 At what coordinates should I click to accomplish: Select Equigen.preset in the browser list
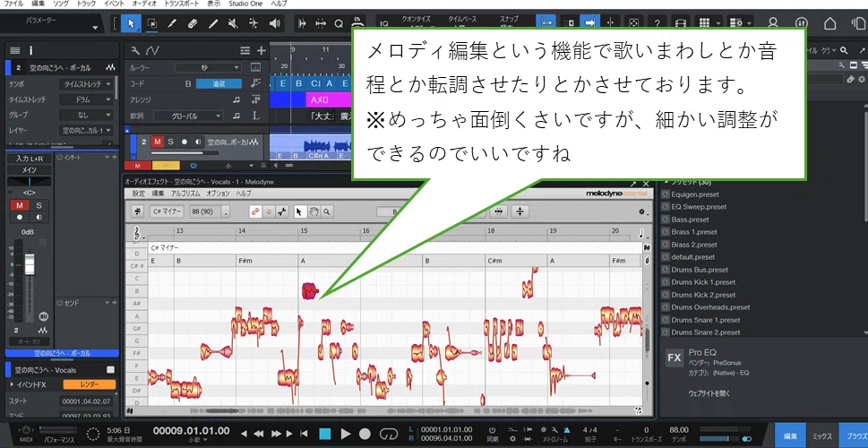point(695,194)
